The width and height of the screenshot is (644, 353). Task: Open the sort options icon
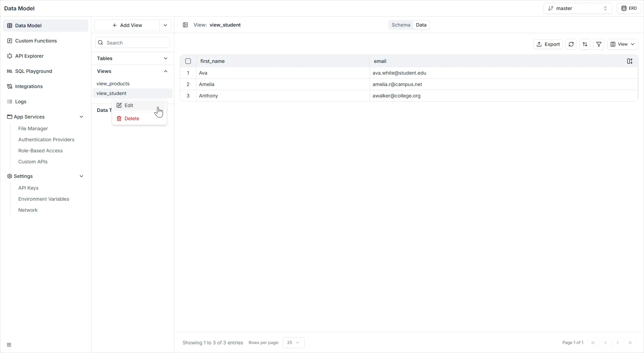pos(585,44)
